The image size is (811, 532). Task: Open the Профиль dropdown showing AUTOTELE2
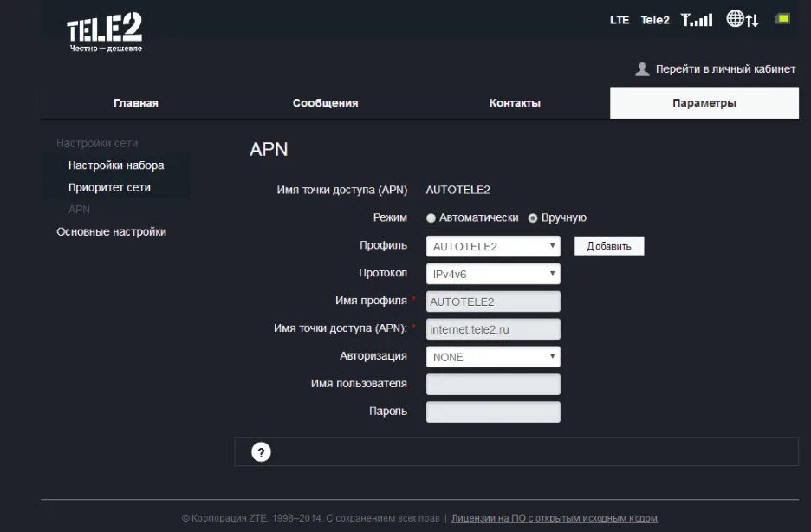click(x=493, y=246)
